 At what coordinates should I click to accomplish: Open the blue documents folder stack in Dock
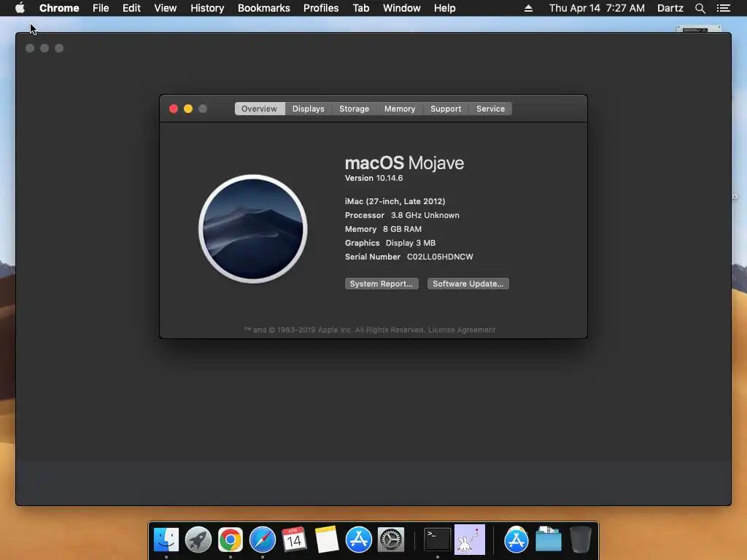coord(549,540)
